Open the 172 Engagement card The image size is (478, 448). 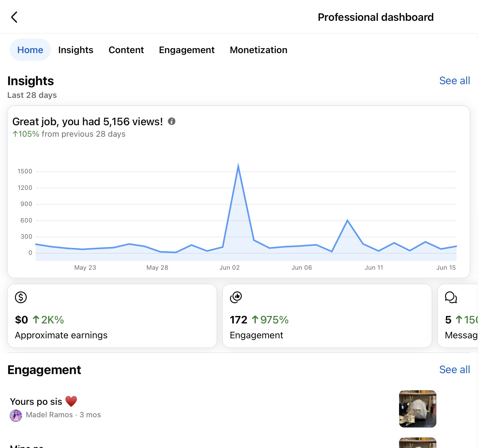click(327, 316)
